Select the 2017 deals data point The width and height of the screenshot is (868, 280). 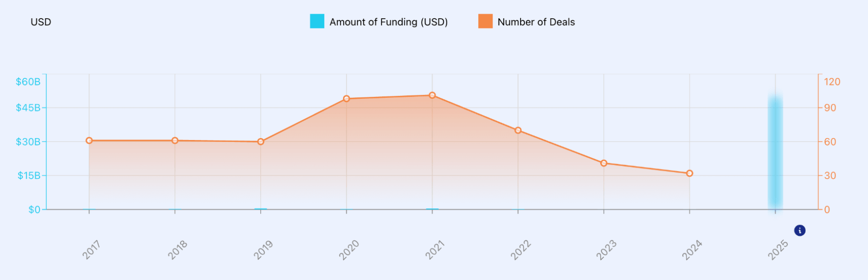[89, 140]
